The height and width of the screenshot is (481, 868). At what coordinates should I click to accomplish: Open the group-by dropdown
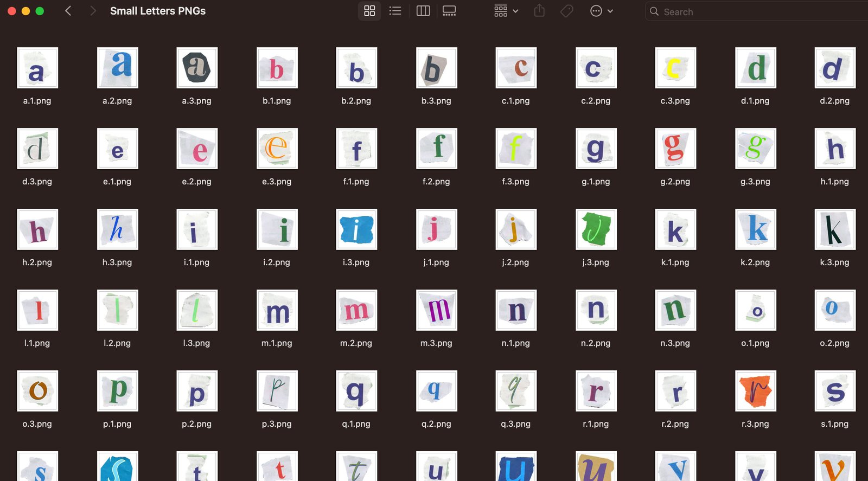pyautogui.click(x=506, y=11)
